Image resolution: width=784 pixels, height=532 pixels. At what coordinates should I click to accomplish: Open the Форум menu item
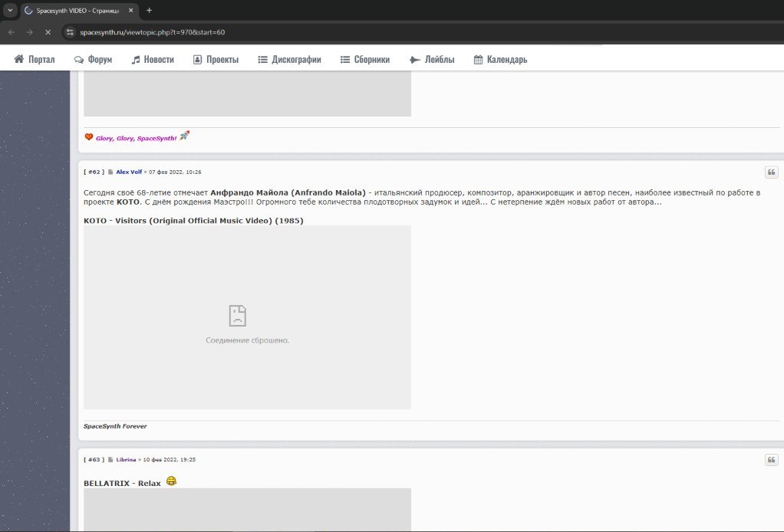93,60
